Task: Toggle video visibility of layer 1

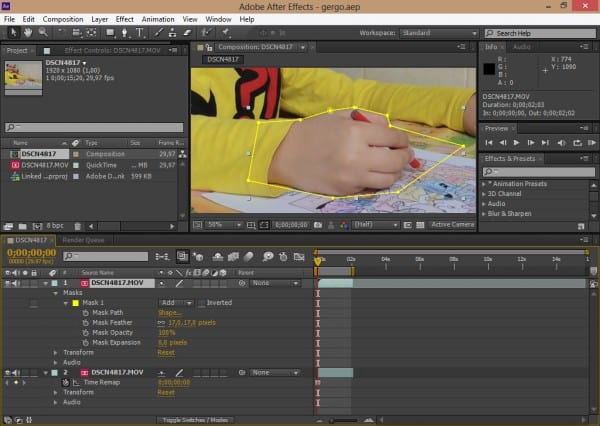Action: click(9, 283)
